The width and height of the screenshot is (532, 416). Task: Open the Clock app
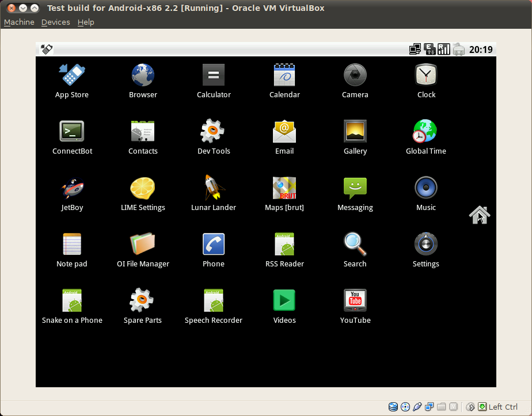coord(426,81)
